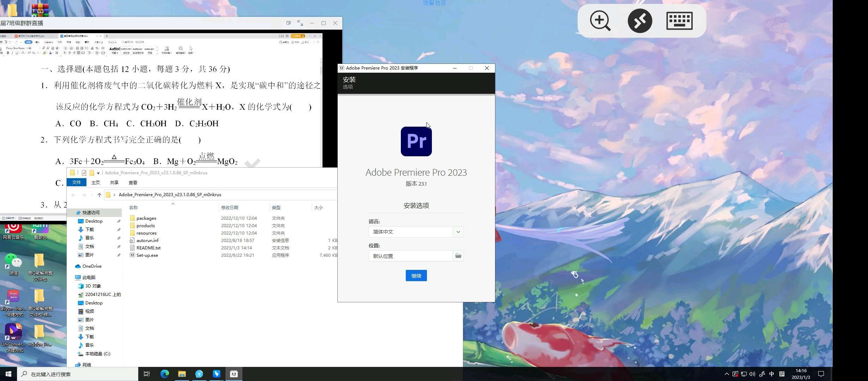The image size is (868, 381).
Task: Open Microsoft Edge from the taskbar
Action: pos(164,374)
